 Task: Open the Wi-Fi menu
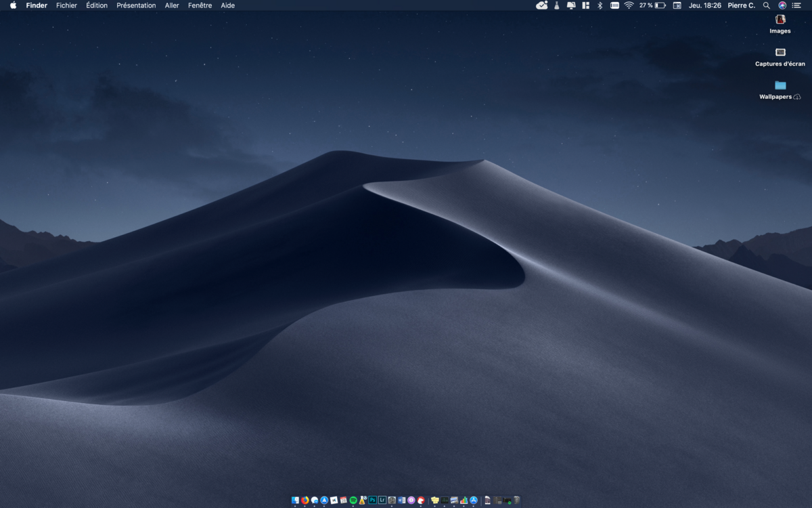point(629,5)
